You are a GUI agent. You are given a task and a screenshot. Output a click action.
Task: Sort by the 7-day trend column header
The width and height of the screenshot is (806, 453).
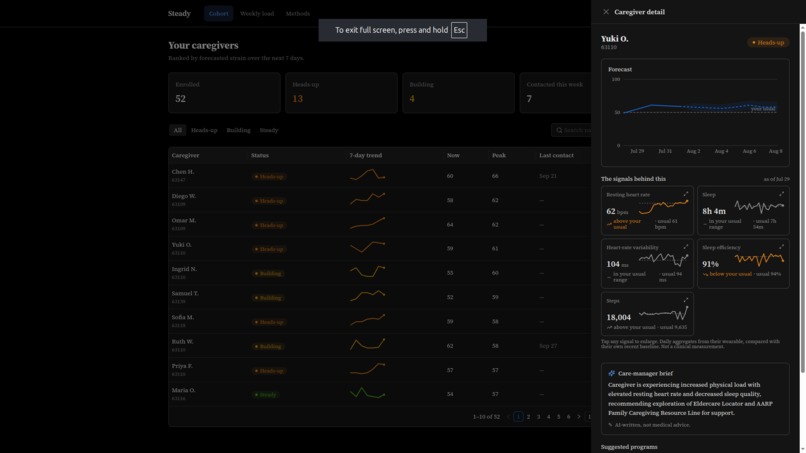click(365, 155)
